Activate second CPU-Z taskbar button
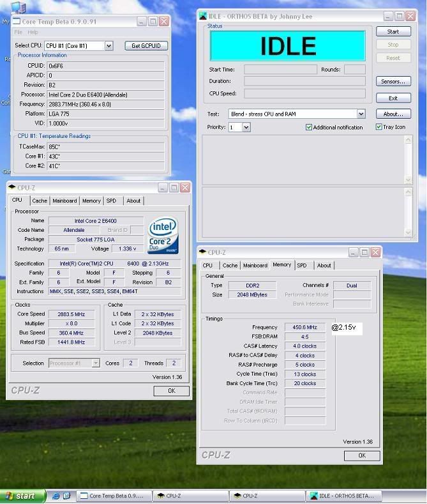 [267, 496]
